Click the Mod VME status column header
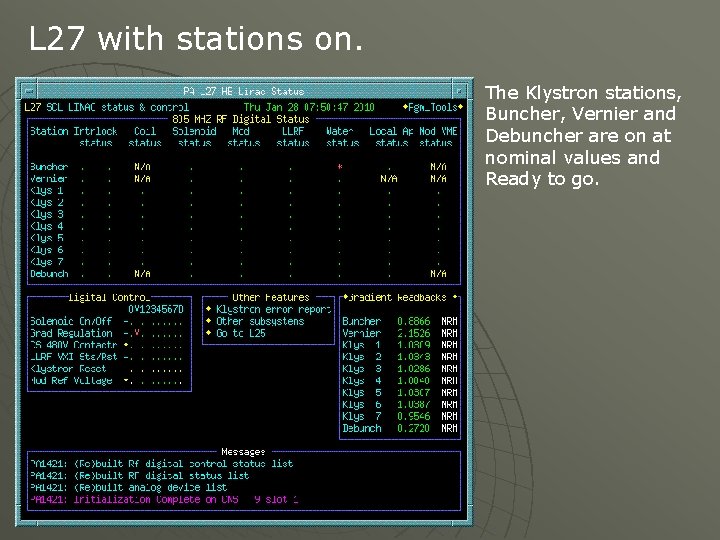Image resolution: width=720 pixels, height=540 pixels. pos(438,137)
